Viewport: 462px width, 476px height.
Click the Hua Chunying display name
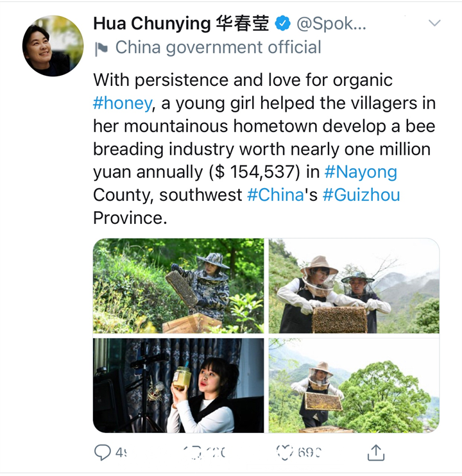[x=181, y=23]
